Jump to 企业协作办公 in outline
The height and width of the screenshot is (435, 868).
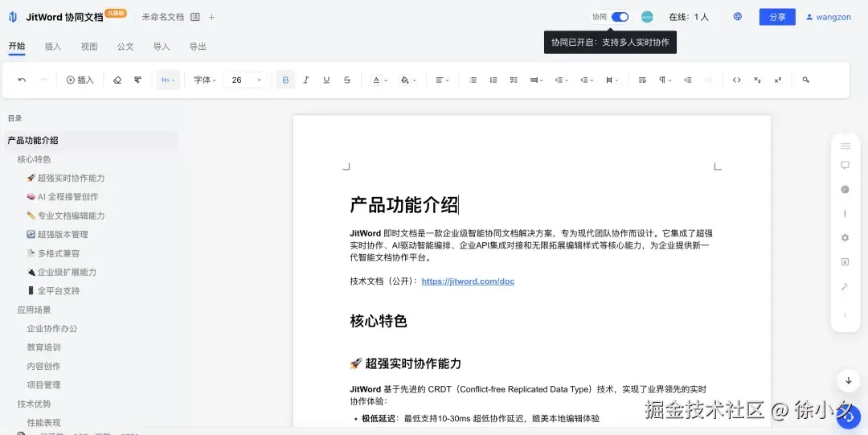pos(52,329)
